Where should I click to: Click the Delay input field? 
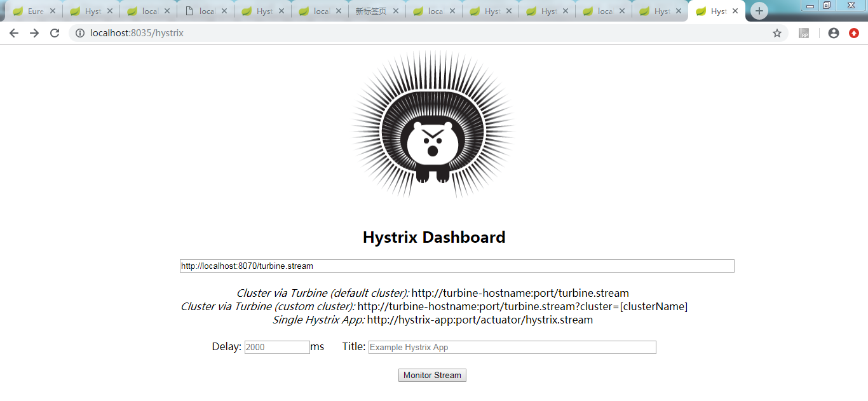pyautogui.click(x=277, y=348)
